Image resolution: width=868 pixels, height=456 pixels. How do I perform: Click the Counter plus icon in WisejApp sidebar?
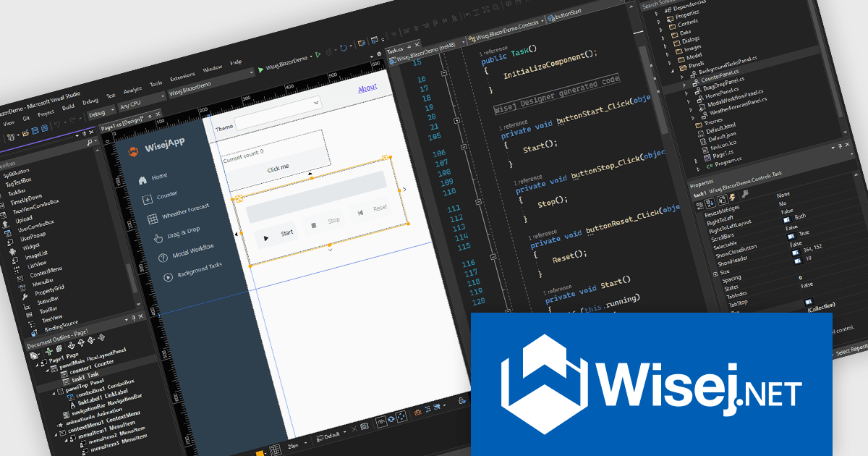point(147,198)
